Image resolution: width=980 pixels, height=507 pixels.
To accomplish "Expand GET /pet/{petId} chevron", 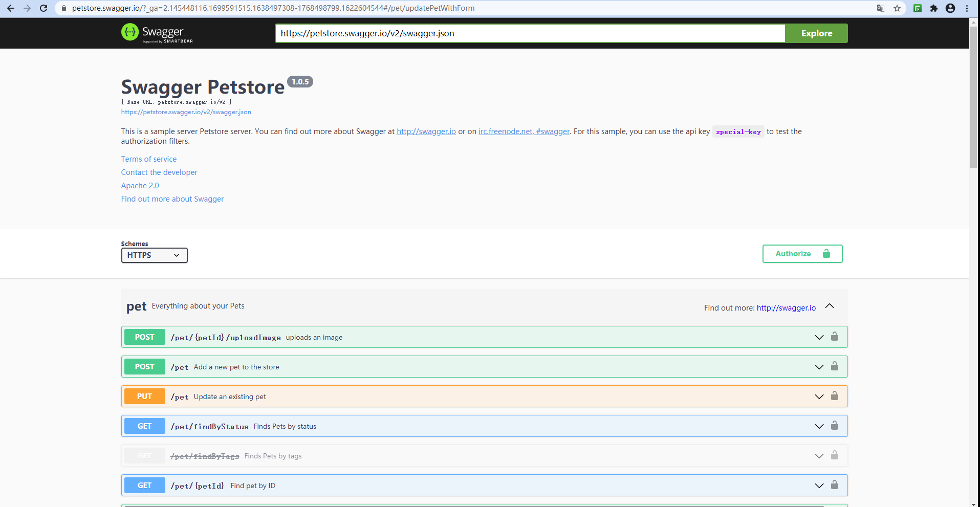I will pyautogui.click(x=819, y=486).
